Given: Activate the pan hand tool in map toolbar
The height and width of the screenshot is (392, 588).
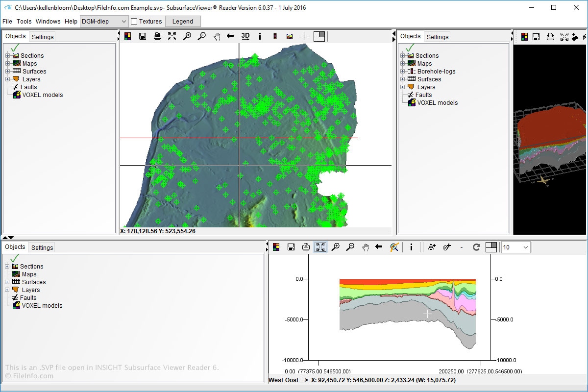Looking at the screenshot, I should coord(217,36).
